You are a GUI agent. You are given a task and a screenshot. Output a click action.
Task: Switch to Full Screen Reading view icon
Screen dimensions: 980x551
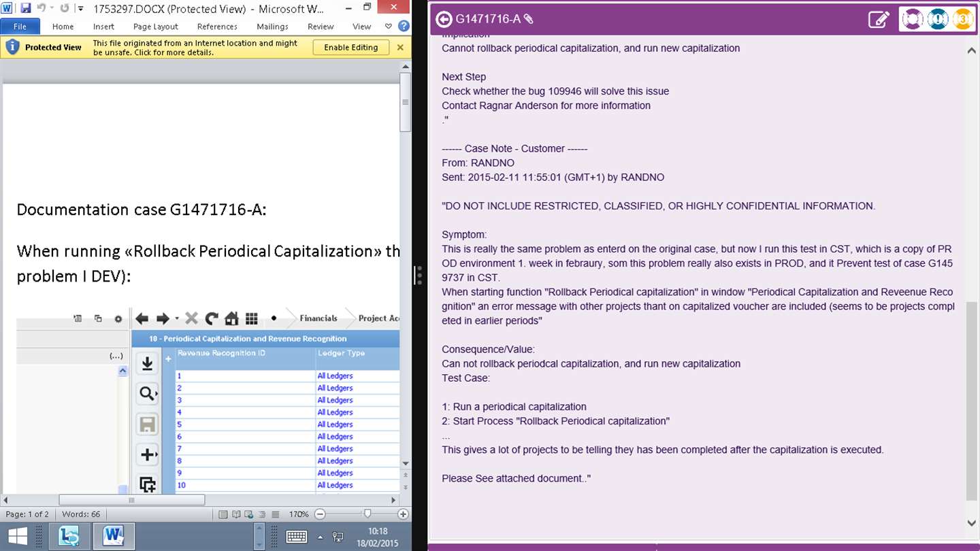236,515
